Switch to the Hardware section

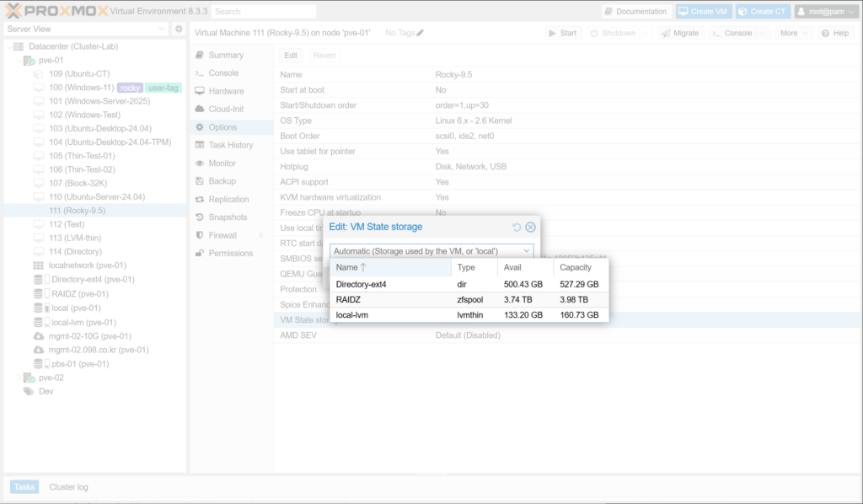(226, 91)
